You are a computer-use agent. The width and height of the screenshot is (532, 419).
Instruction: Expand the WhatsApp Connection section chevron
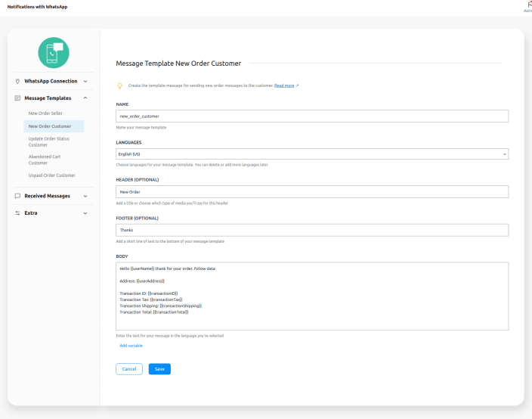coord(85,81)
